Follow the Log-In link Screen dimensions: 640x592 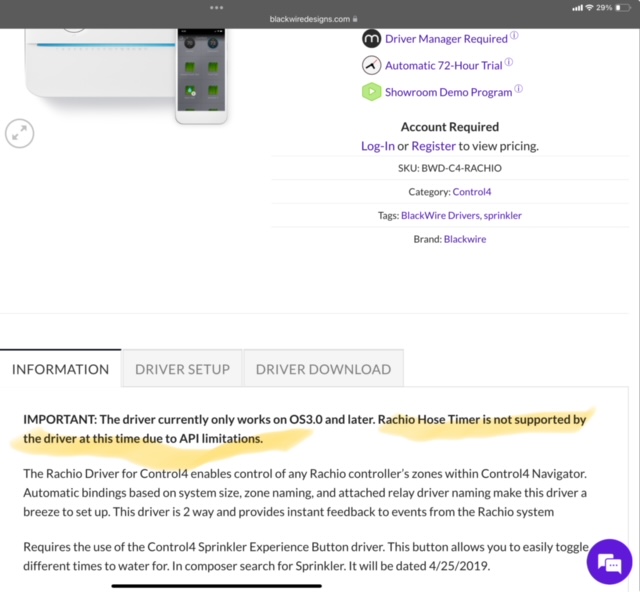(x=378, y=146)
